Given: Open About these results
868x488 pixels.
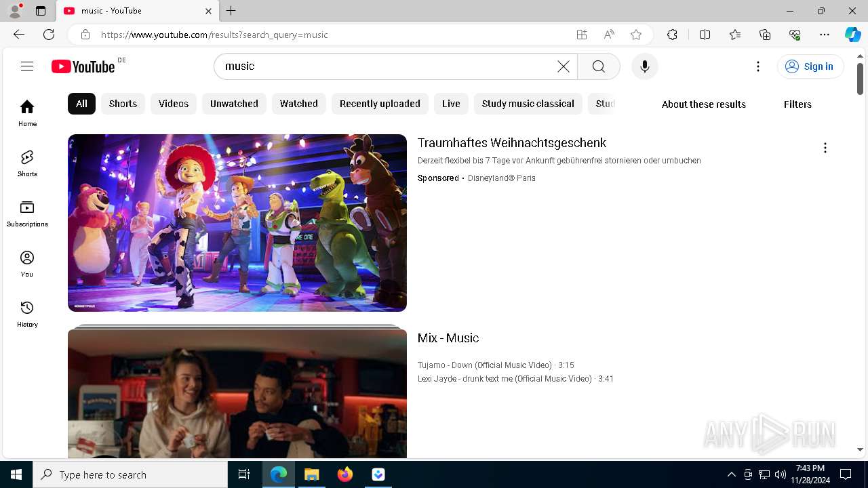Looking at the screenshot, I should 704,104.
